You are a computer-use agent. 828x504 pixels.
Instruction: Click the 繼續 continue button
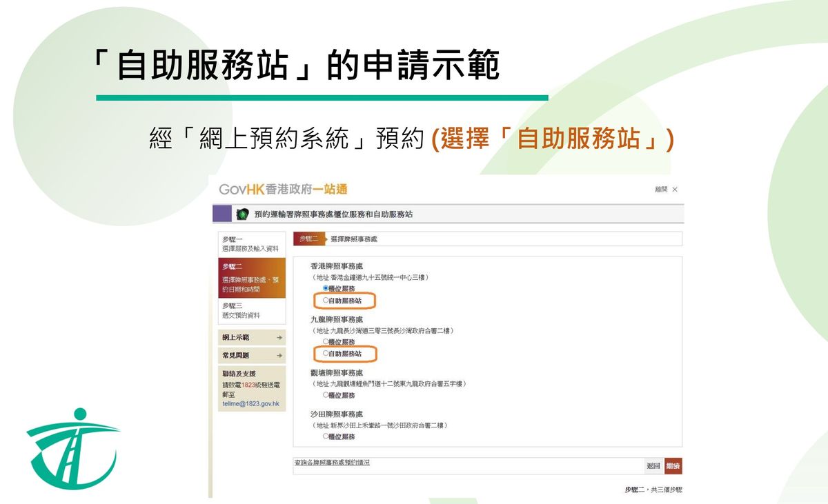(x=673, y=466)
